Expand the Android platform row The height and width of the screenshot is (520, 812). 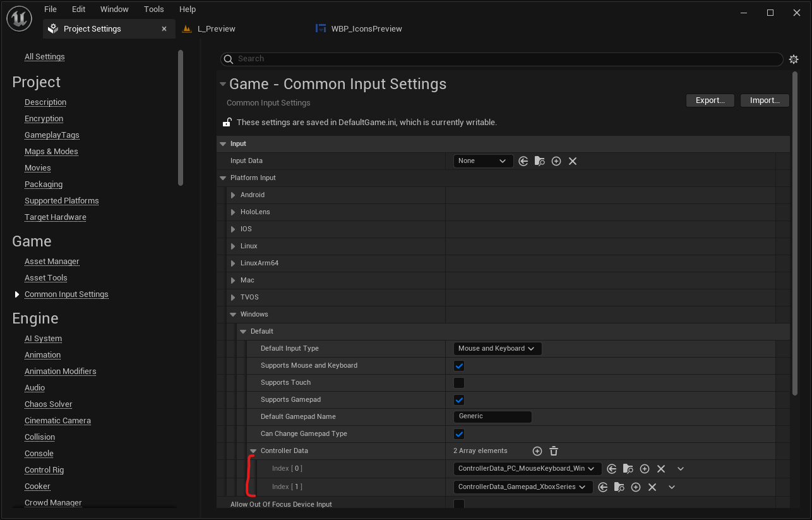click(x=233, y=195)
